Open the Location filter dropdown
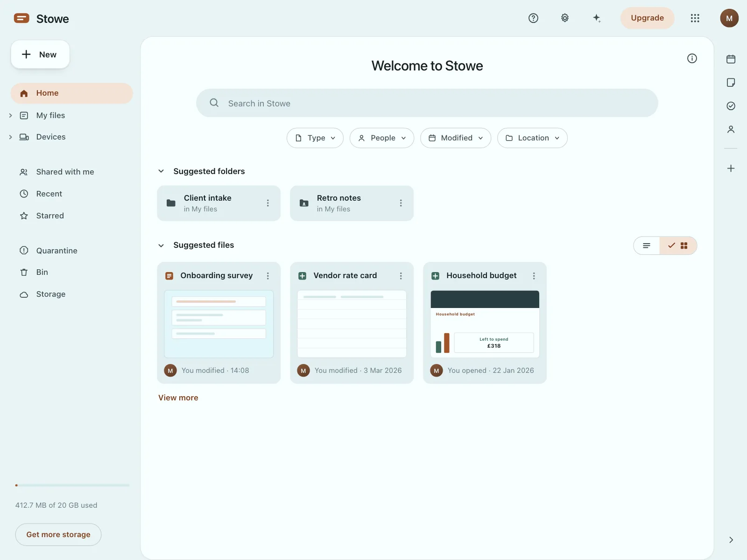Image resolution: width=747 pixels, height=560 pixels. tap(532, 138)
